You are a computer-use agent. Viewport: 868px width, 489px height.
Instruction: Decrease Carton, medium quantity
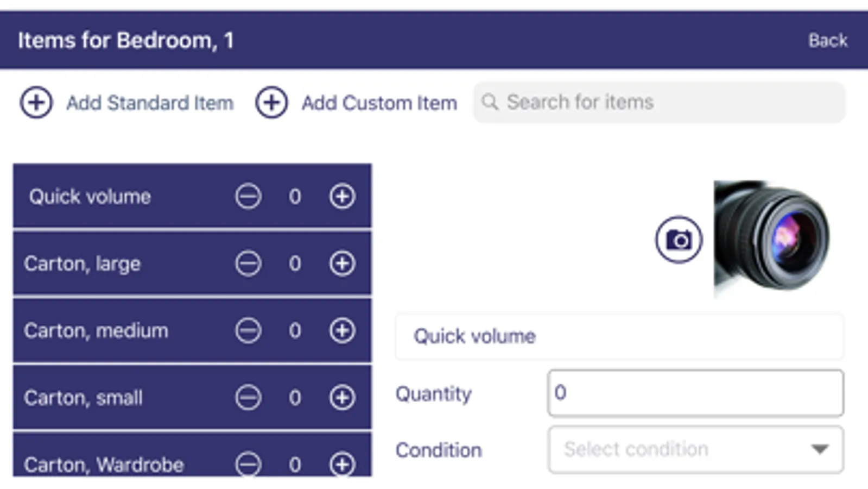coord(248,330)
